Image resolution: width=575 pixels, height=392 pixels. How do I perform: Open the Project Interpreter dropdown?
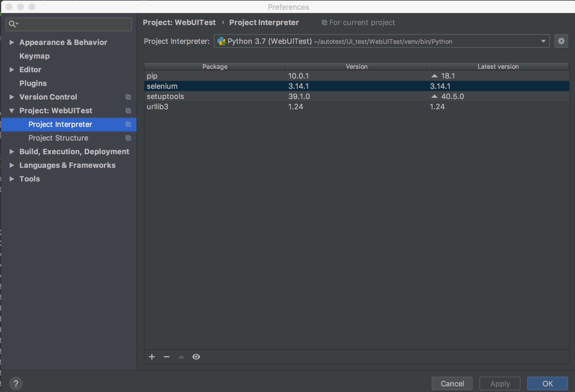(x=543, y=41)
